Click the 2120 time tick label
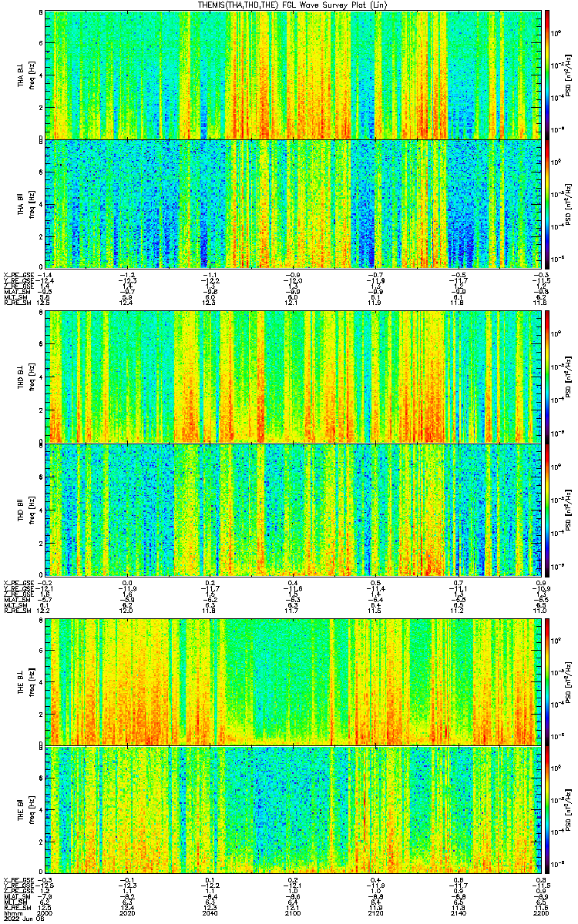This screenshot has height=924, width=578. (x=375, y=912)
